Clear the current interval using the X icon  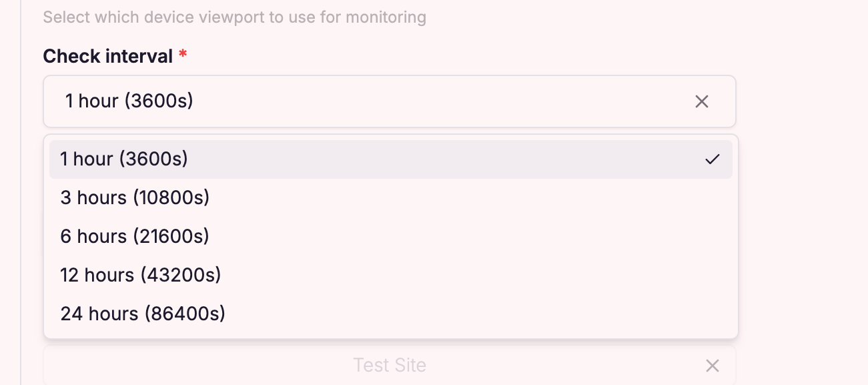click(702, 101)
